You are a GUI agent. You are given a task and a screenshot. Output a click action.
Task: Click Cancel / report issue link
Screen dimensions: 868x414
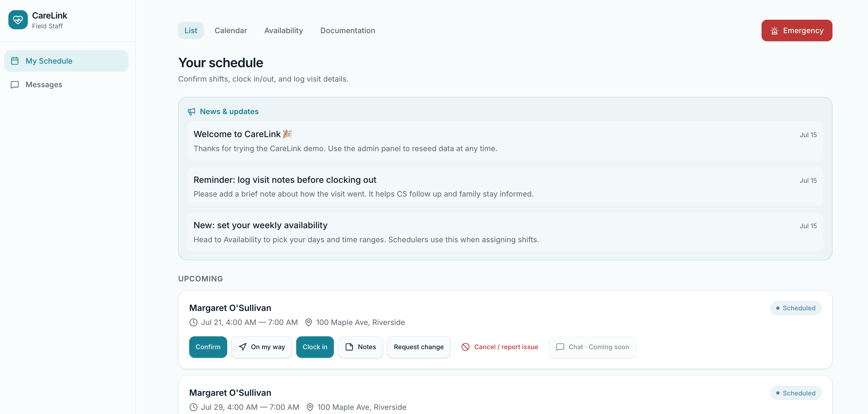pyautogui.click(x=500, y=347)
